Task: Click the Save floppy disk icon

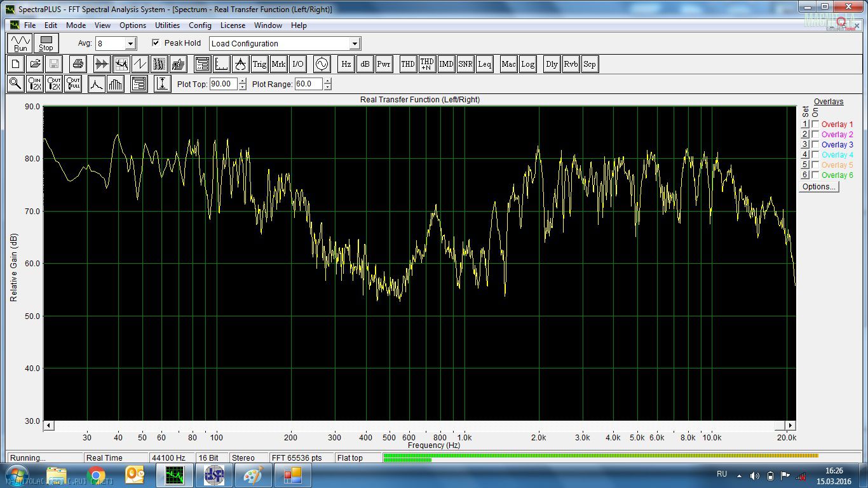Action: coord(54,64)
